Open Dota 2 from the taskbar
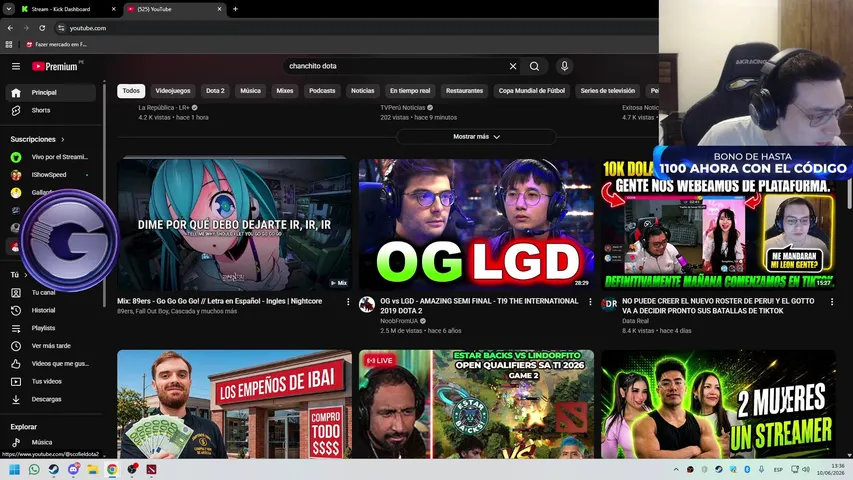The height and width of the screenshot is (480, 853). coord(152,470)
